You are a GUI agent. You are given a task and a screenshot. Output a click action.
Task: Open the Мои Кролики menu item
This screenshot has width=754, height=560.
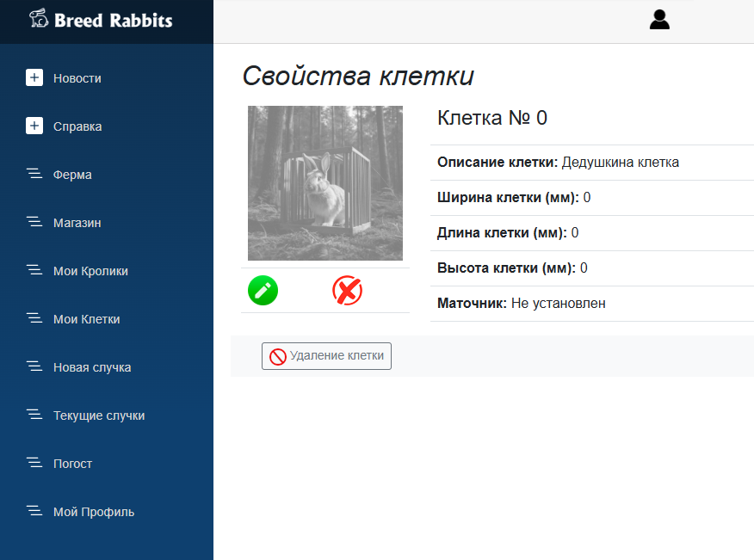[x=90, y=271]
